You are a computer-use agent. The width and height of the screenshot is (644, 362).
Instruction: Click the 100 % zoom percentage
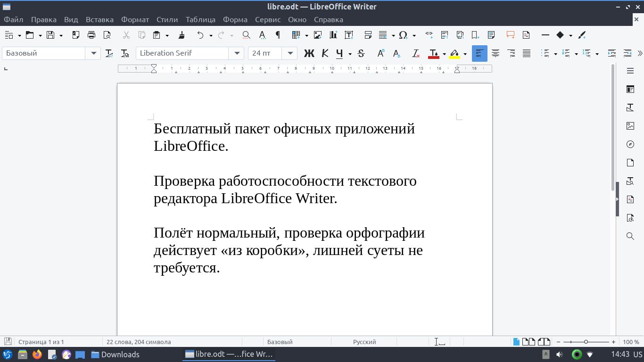pos(631,342)
